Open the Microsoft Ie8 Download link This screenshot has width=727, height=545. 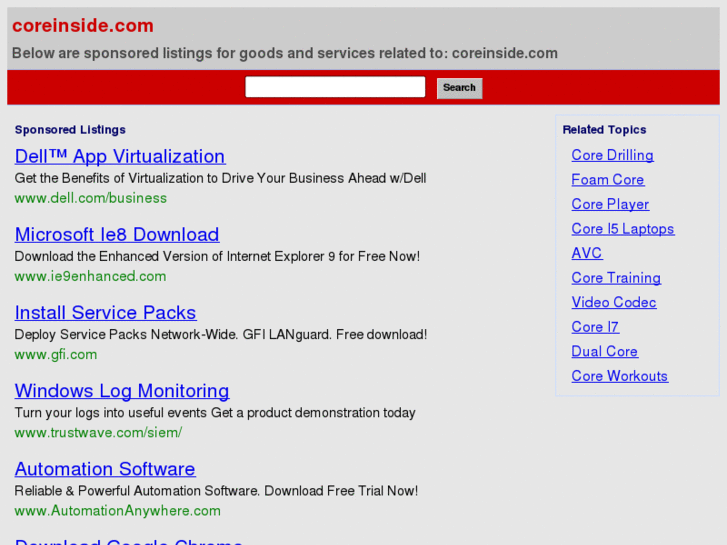click(x=117, y=234)
